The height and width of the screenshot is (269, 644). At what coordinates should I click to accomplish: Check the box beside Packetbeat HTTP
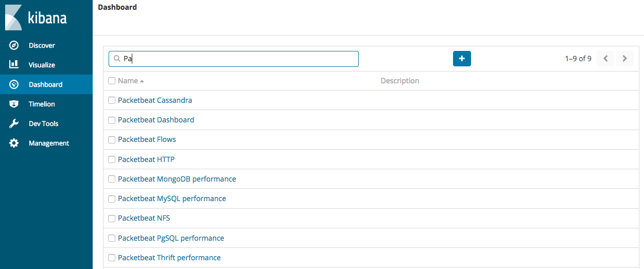point(112,159)
